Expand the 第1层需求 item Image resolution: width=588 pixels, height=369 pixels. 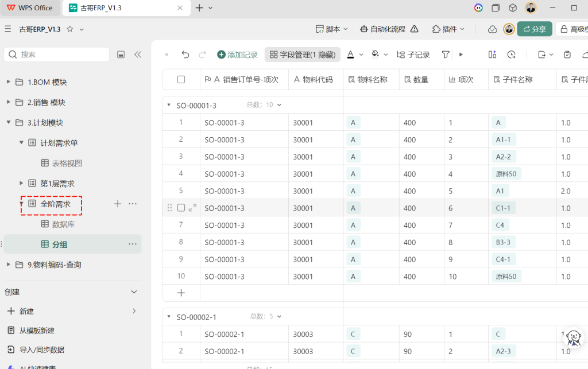[21, 183]
